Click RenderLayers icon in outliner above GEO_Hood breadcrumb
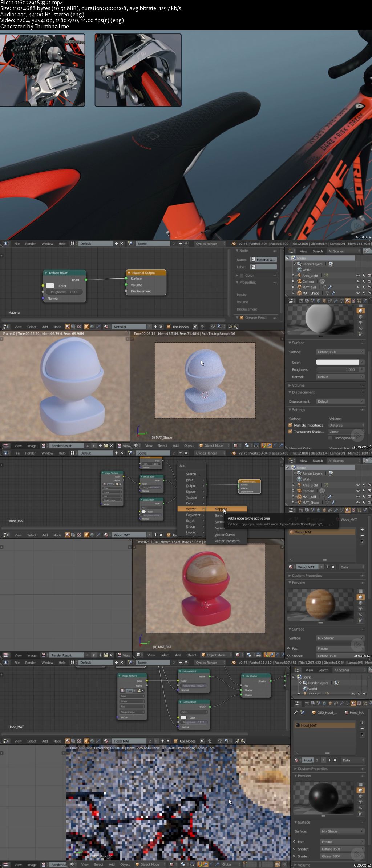 click(x=306, y=683)
